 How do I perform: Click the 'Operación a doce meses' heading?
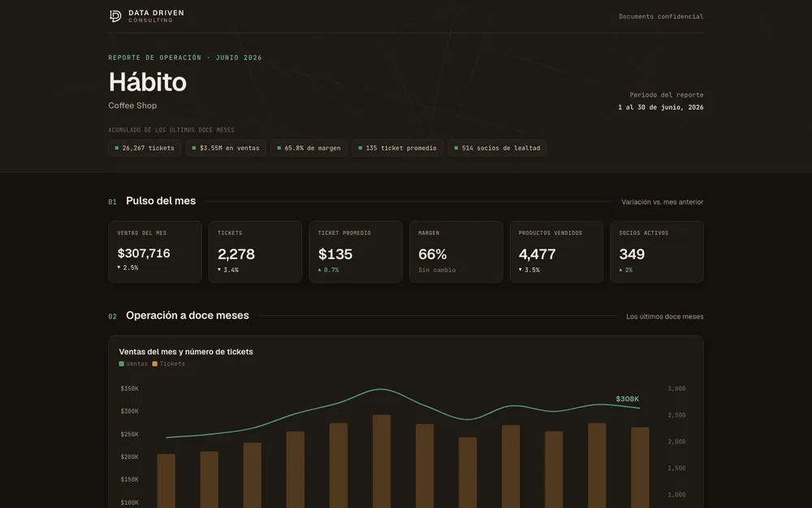point(188,315)
